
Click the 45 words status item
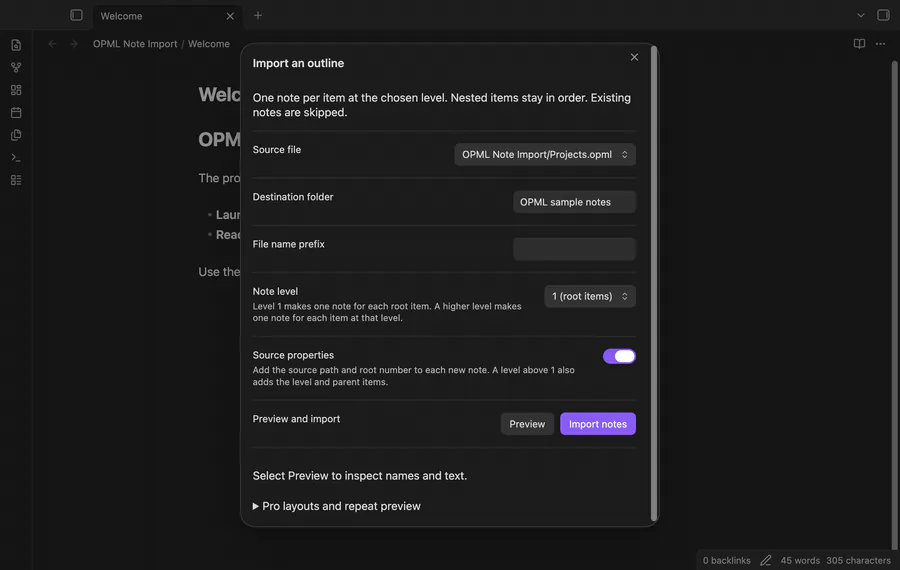800,560
